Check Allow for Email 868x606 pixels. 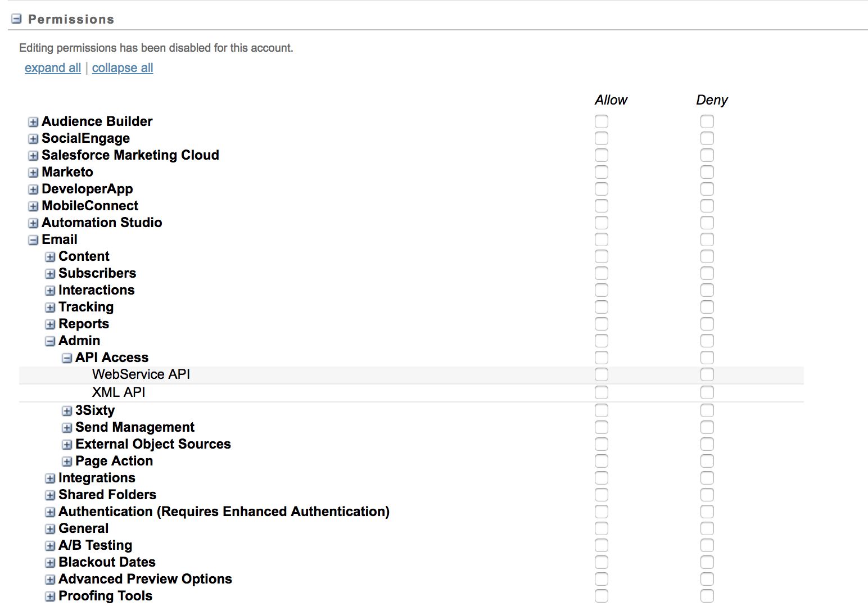tap(602, 239)
